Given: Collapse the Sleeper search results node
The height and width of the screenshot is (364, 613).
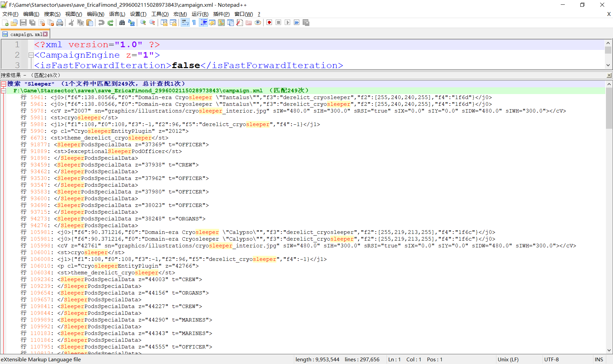Looking at the screenshot, I should pos(3,84).
